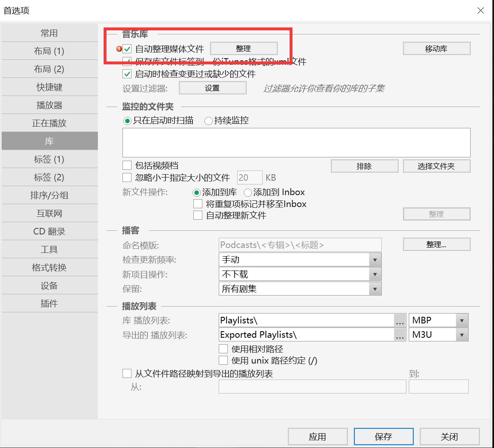Switch to the 播放器 settings tab

point(50,105)
